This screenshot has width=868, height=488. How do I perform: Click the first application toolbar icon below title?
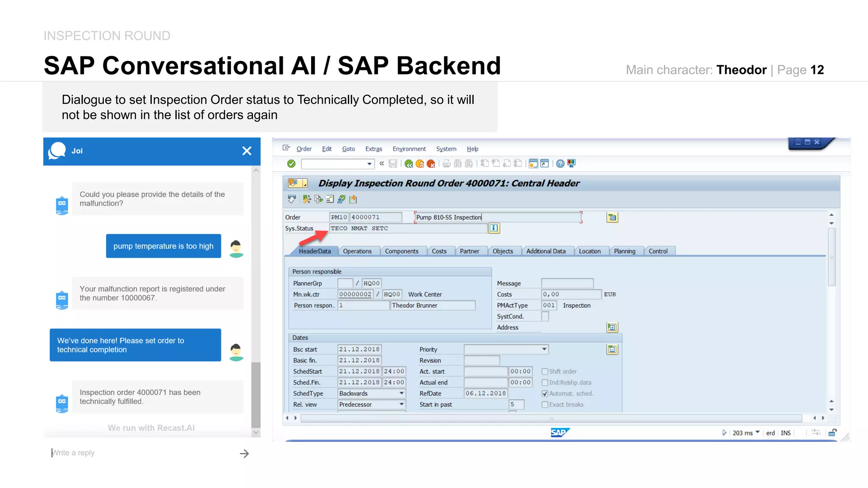(x=292, y=199)
